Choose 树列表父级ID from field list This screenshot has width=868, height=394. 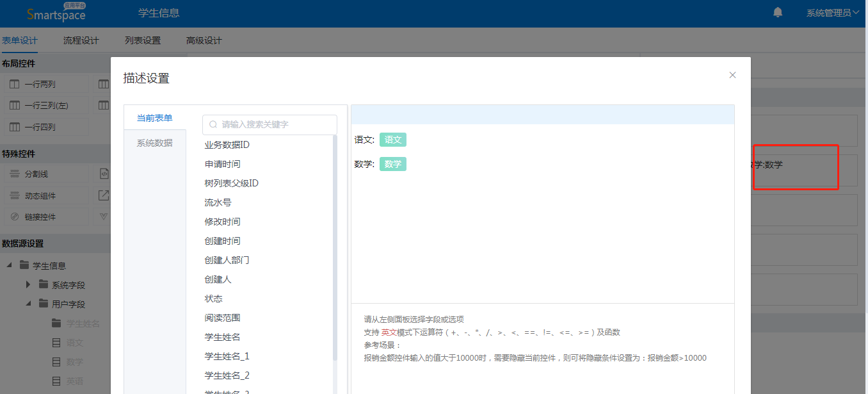tap(232, 183)
